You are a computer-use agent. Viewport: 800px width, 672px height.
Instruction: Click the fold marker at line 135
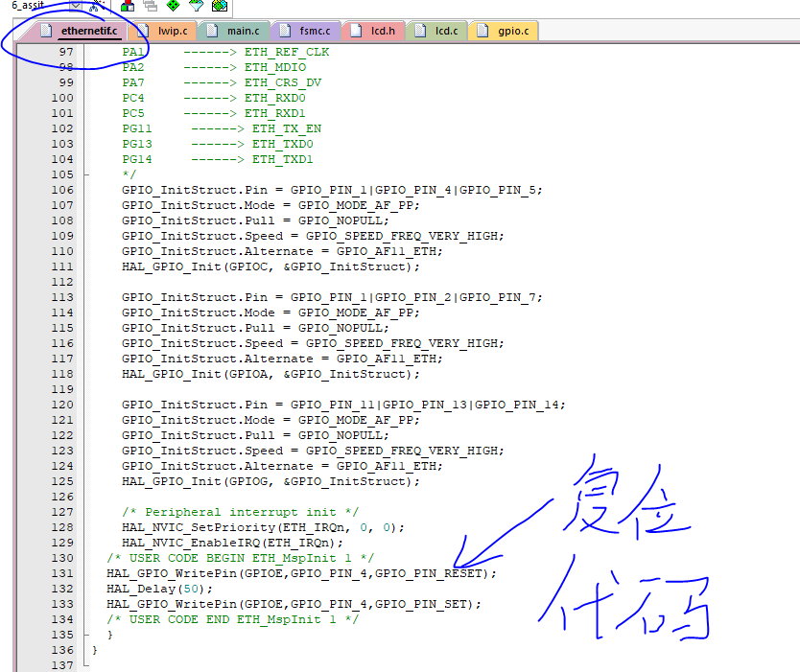[x=87, y=635]
